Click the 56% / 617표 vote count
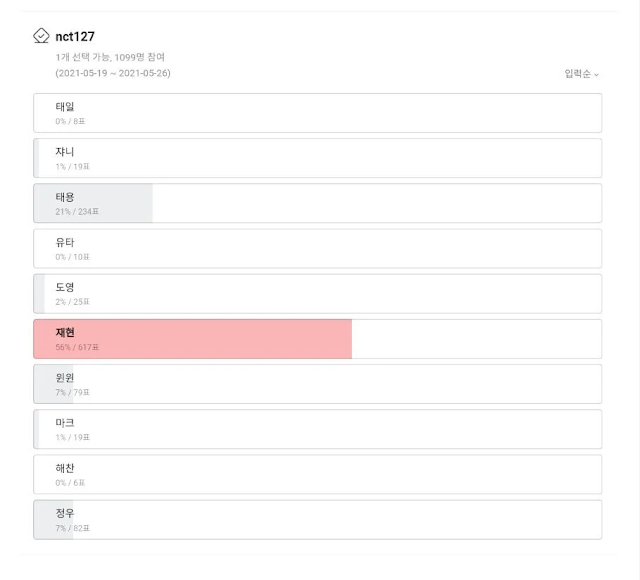 click(78, 347)
